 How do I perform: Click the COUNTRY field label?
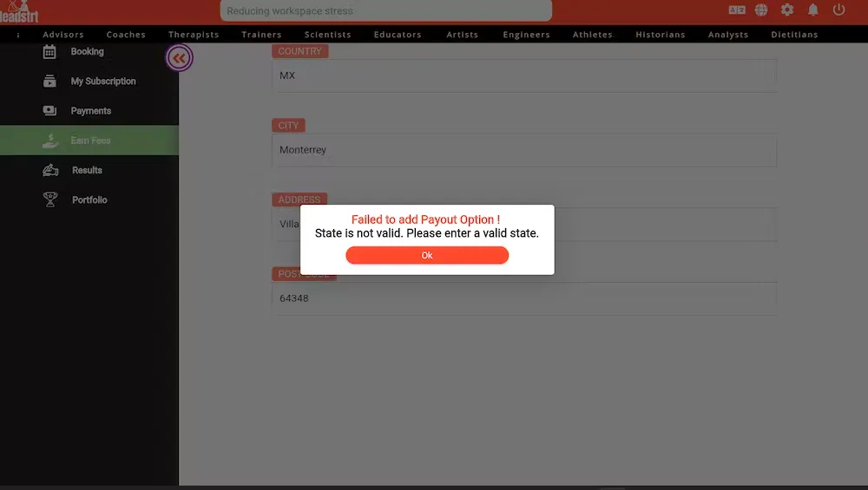[x=299, y=51]
